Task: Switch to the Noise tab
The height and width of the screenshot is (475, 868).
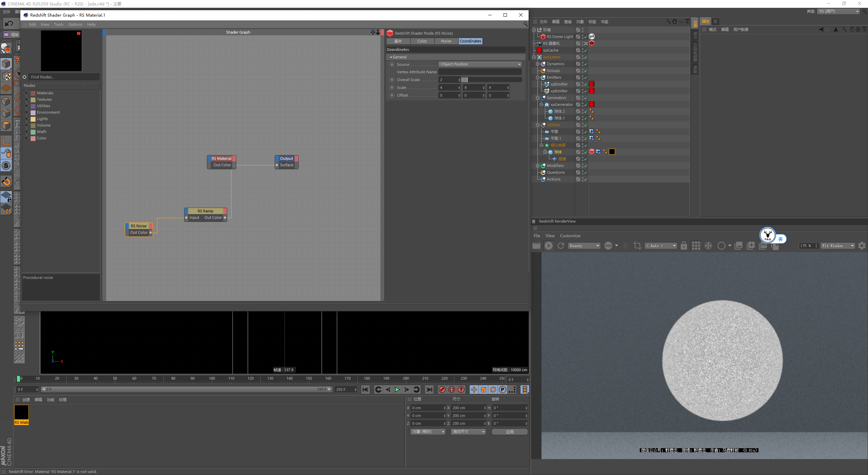Action: pyautogui.click(x=446, y=41)
